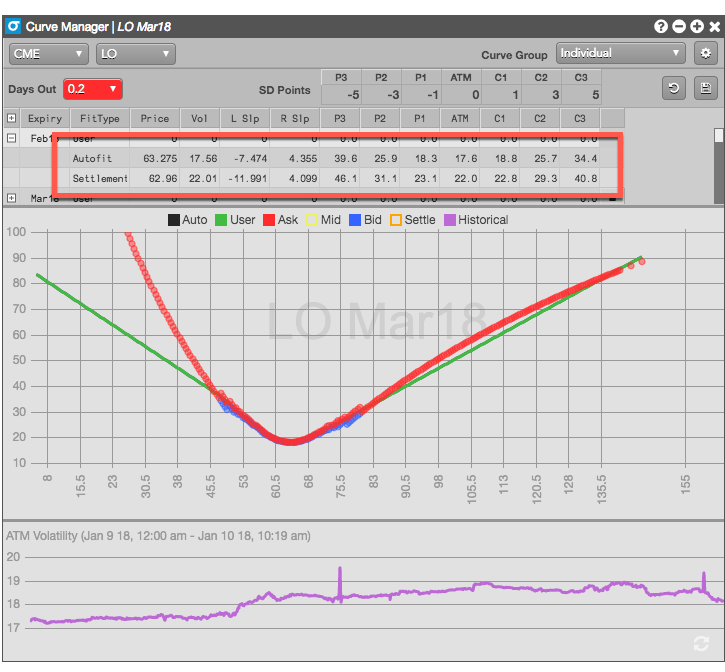Toggle the Auto legend series
Viewport: 725px width, 672px height.
point(187,220)
